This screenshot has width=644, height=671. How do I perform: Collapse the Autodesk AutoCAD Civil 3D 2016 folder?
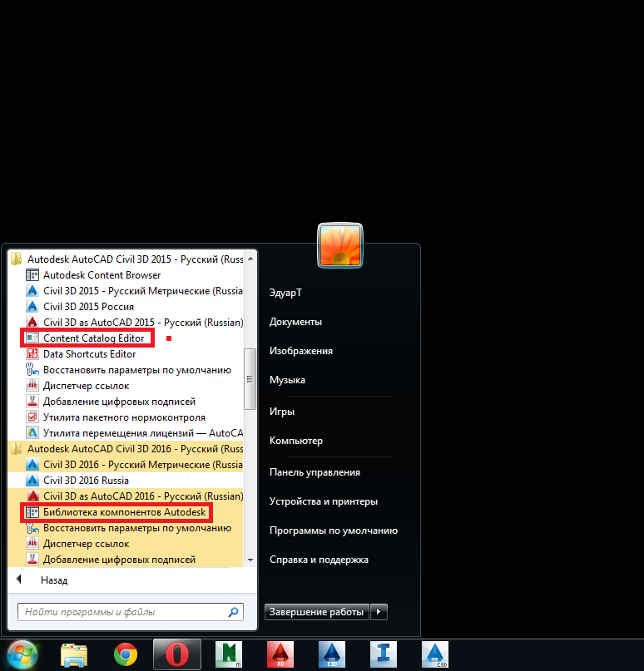coord(126,449)
